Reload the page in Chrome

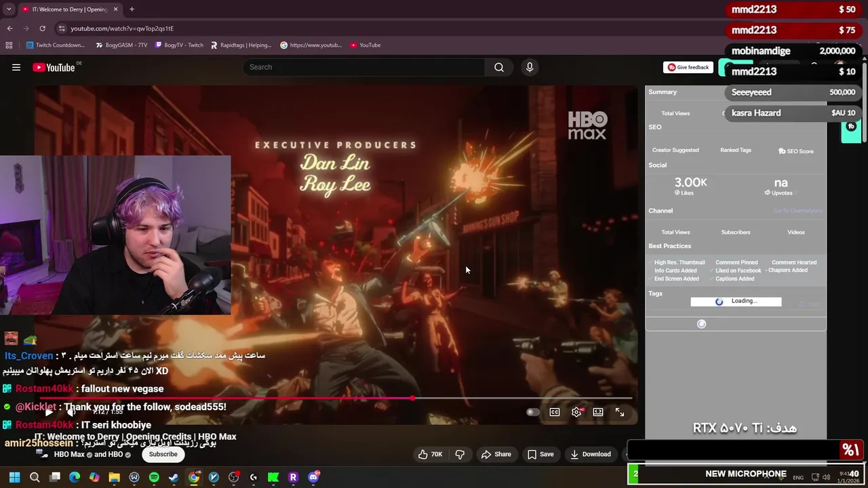coord(42,28)
